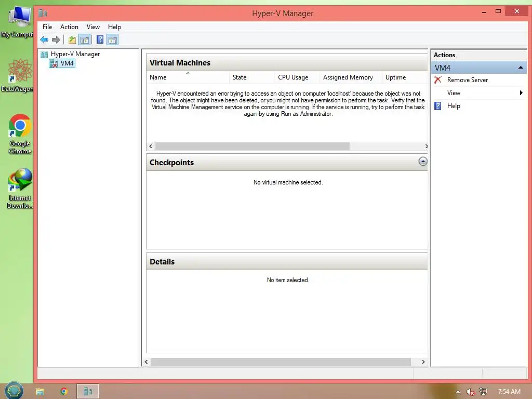Maximize the Hyper-V Manager window
This screenshot has width=532, height=399.
498,11
